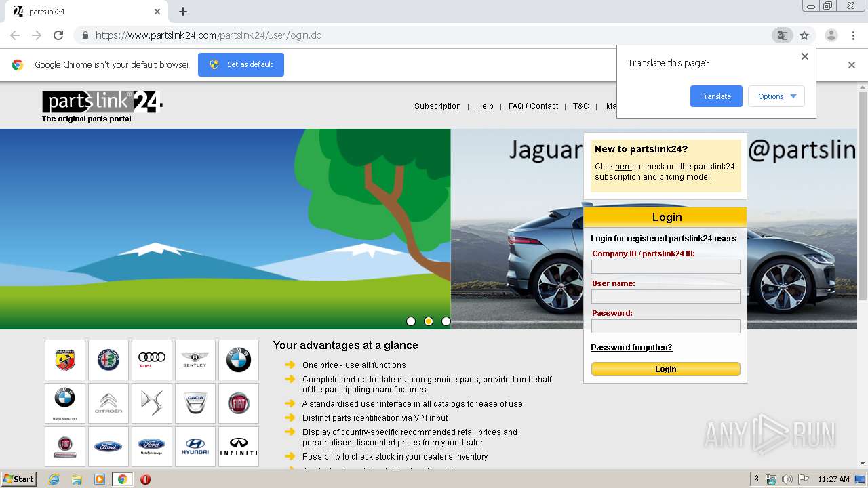Open the Alfa Romeo brand catalog
Viewport: 868px width, 488px height.
click(x=108, y=360)
